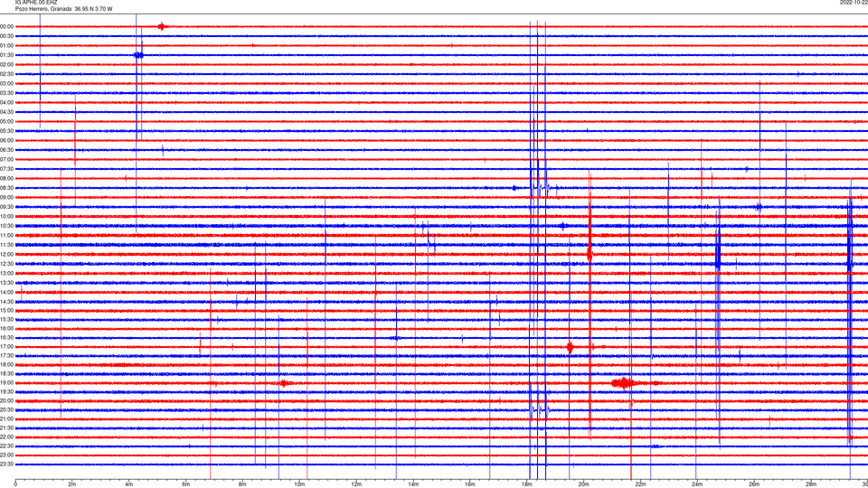Screen dimensions: 868x488
Task: Select the 00:30 time row label
Action: pyautogui.click(x=7, y=36)
